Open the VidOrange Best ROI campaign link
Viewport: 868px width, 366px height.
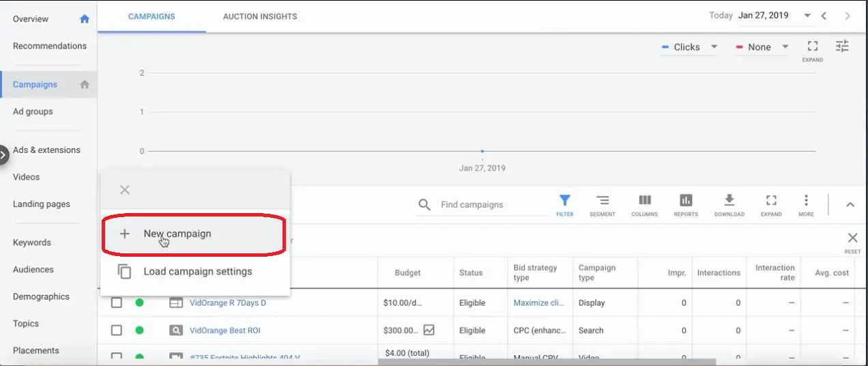point(225,330)
